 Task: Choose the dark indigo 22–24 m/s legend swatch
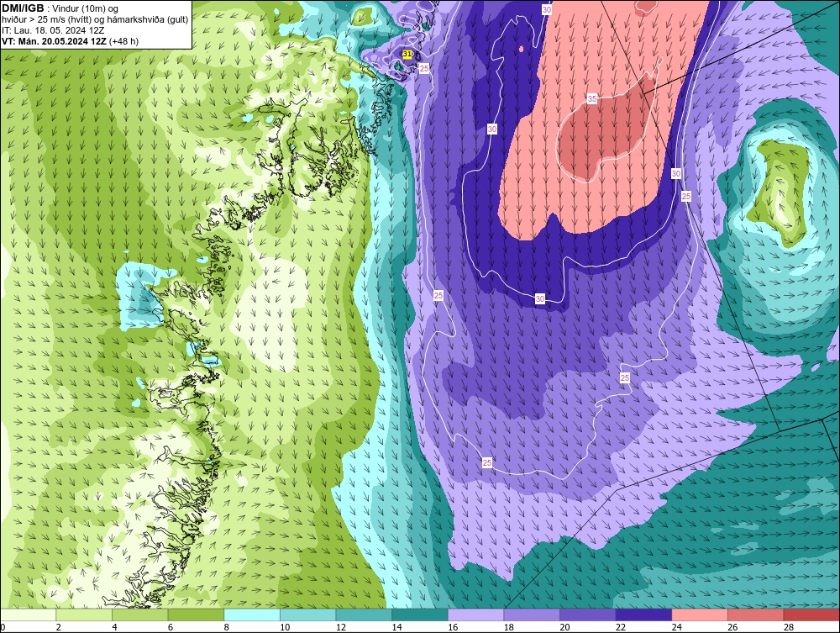coord(644,615)
